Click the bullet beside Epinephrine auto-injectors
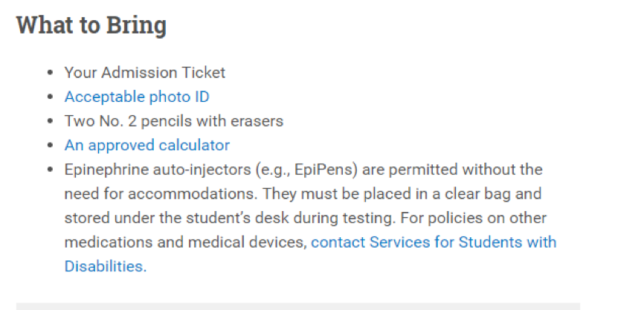Viewport: 644px width, 310px height. (50, 169)
